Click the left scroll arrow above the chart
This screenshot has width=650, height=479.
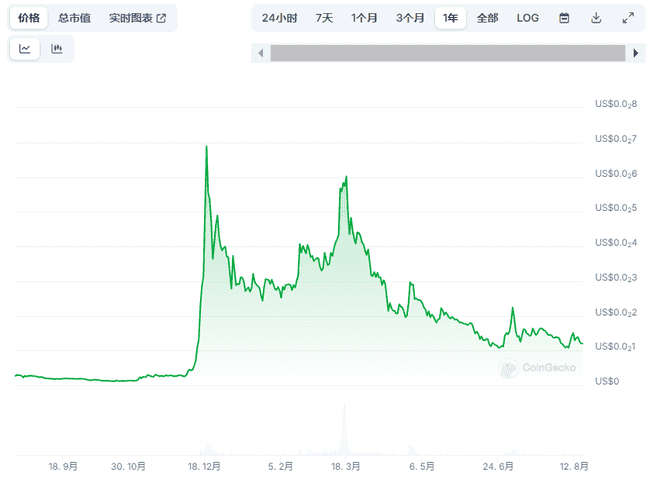(x=261, y=53)
